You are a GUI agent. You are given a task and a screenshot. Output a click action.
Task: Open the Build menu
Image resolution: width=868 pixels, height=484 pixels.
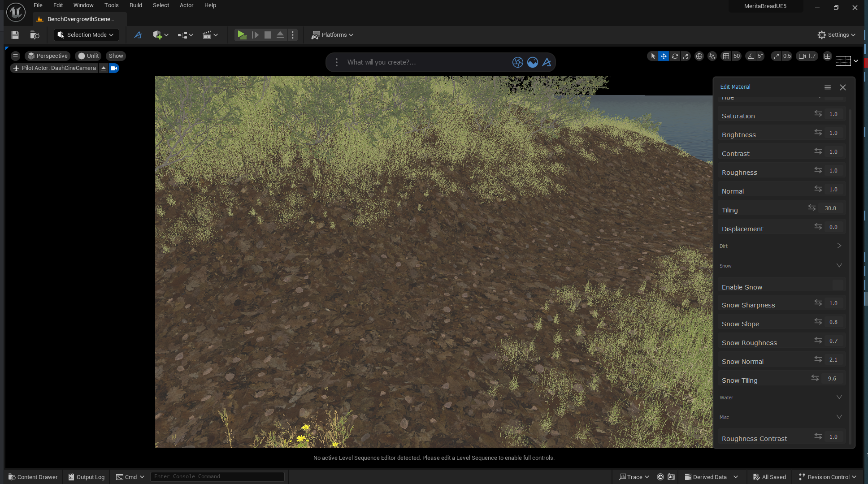coord(135,5)
